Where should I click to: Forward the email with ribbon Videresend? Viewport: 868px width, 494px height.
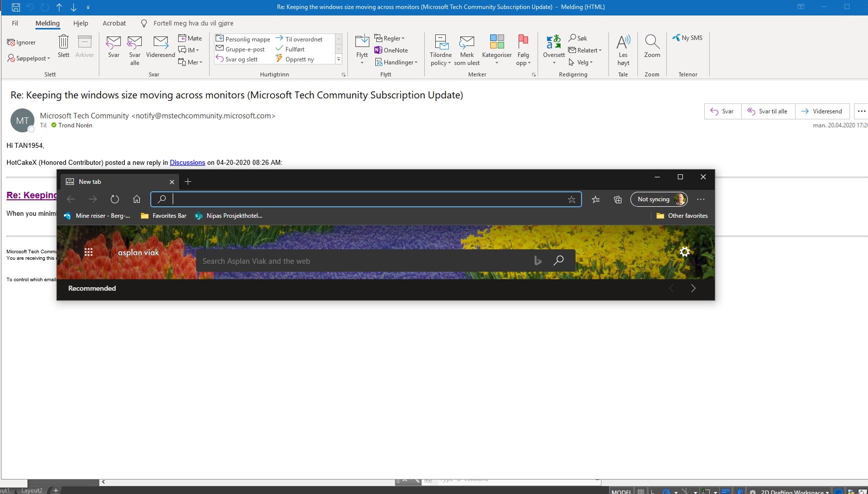point(160,46)
